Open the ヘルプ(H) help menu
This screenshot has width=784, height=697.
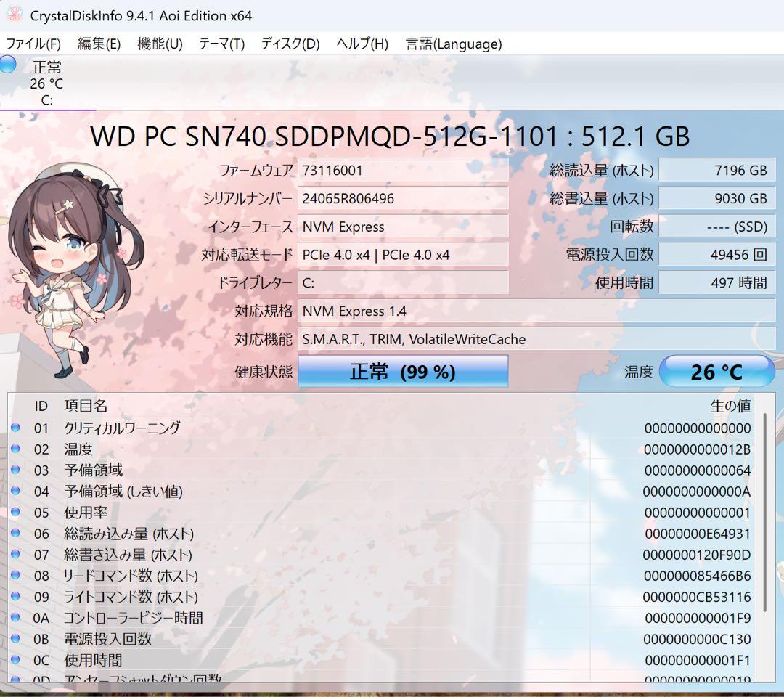tap(354, 44)
